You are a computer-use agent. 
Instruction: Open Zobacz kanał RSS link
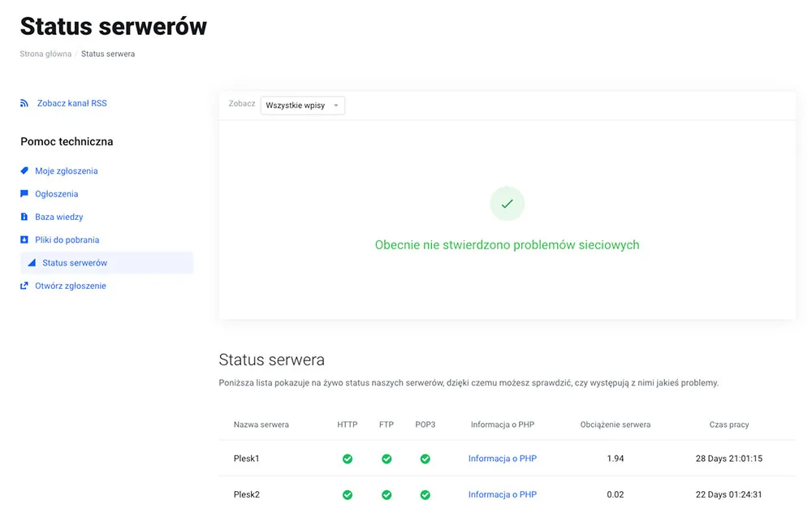click(x=72, y=104)
